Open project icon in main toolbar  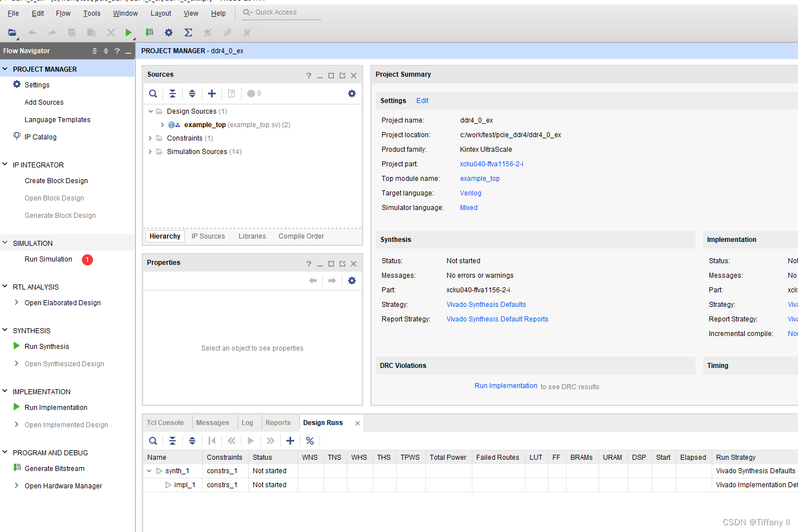(x=12, y=32)
